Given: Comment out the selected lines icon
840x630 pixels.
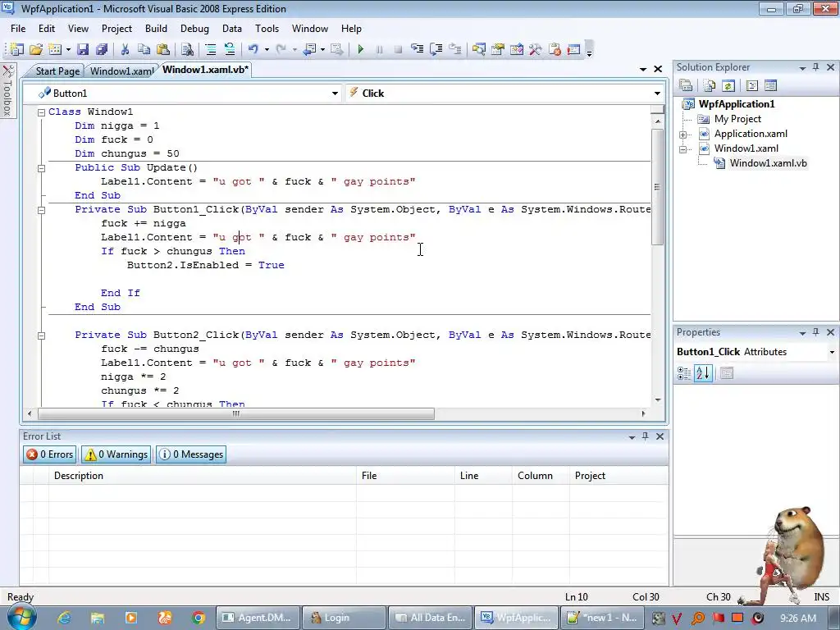Looking at the screenshot, I should [211, 50].
